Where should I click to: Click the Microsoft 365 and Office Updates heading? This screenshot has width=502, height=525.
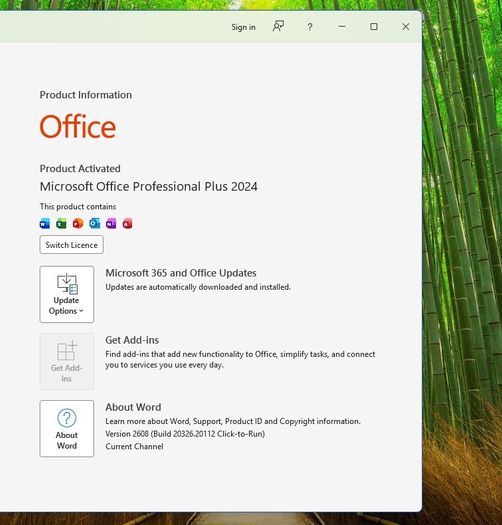181,273
